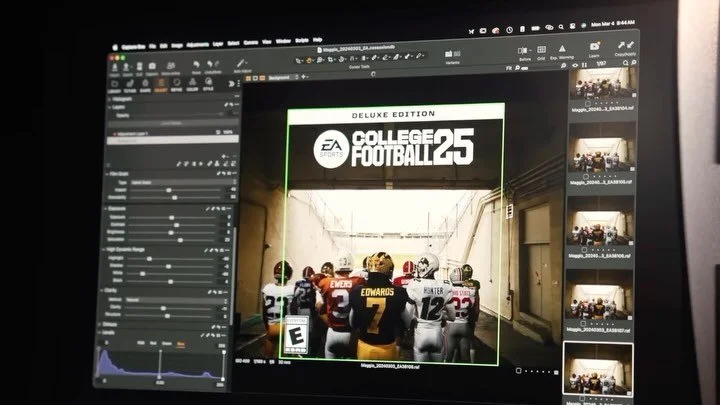
Task: Click the Export toolbar icon
Action: click(126, 69)
